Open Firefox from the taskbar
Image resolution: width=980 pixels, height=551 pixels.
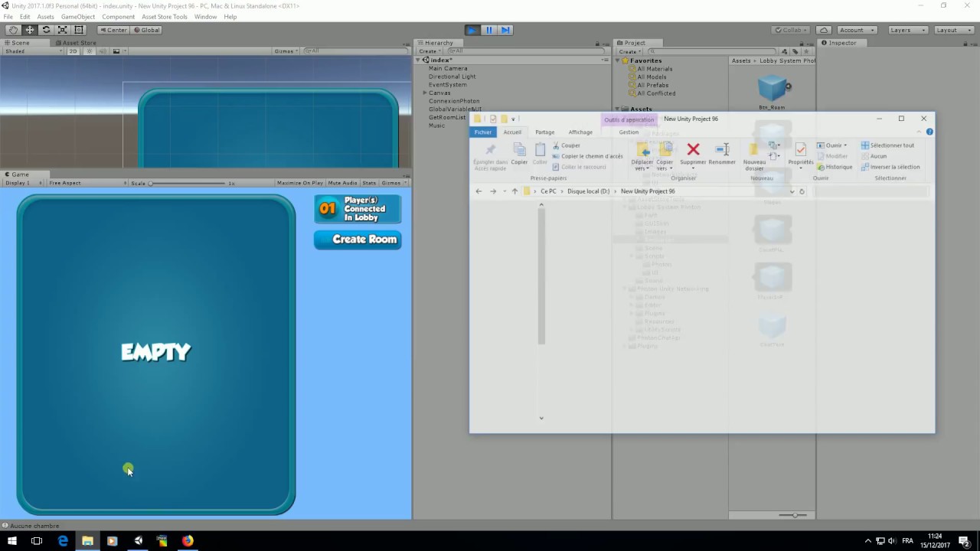188,540
